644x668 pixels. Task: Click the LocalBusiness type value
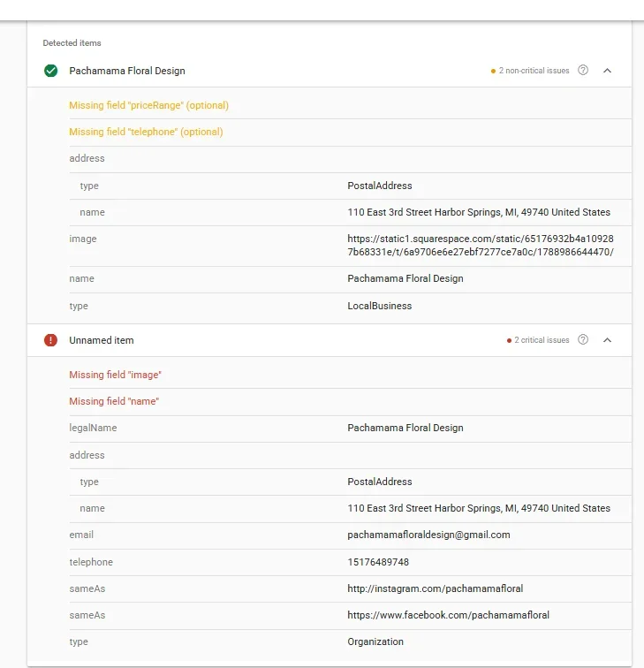click(380, 306)
